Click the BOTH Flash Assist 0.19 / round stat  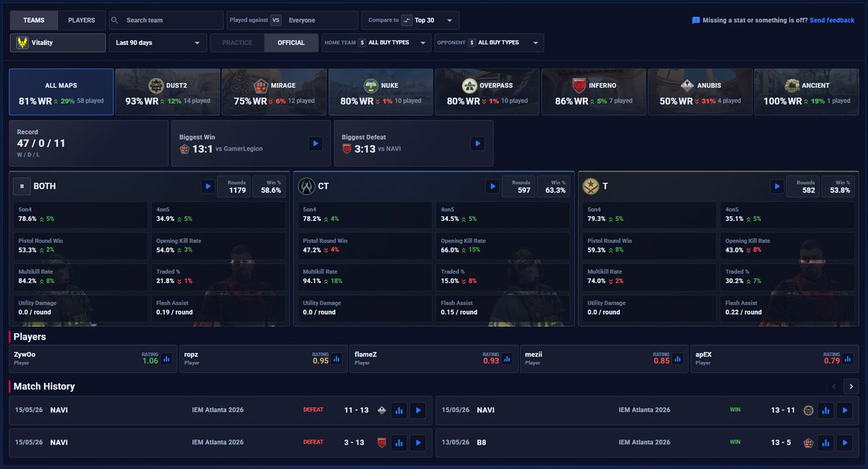click(218, 308)
